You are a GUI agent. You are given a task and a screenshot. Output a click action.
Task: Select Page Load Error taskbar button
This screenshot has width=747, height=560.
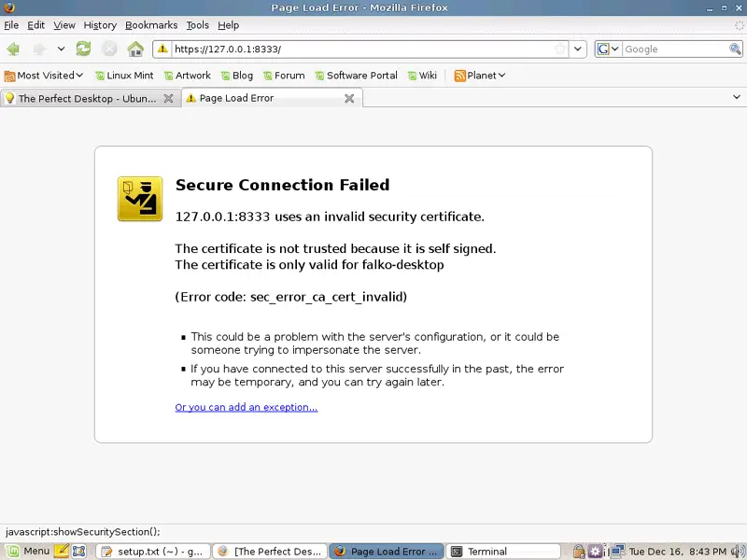(387, 551)
